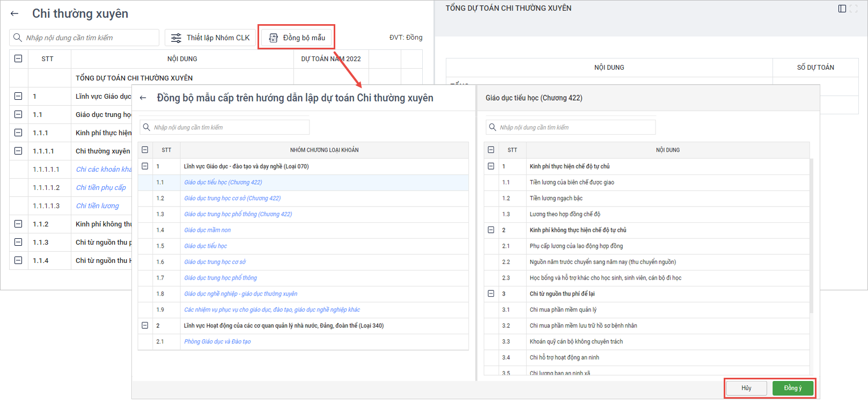Image resolution: width=868 pixels, height=403 pixels.
Task: Click magnifier icon in main search box
Action: [18, 38]
